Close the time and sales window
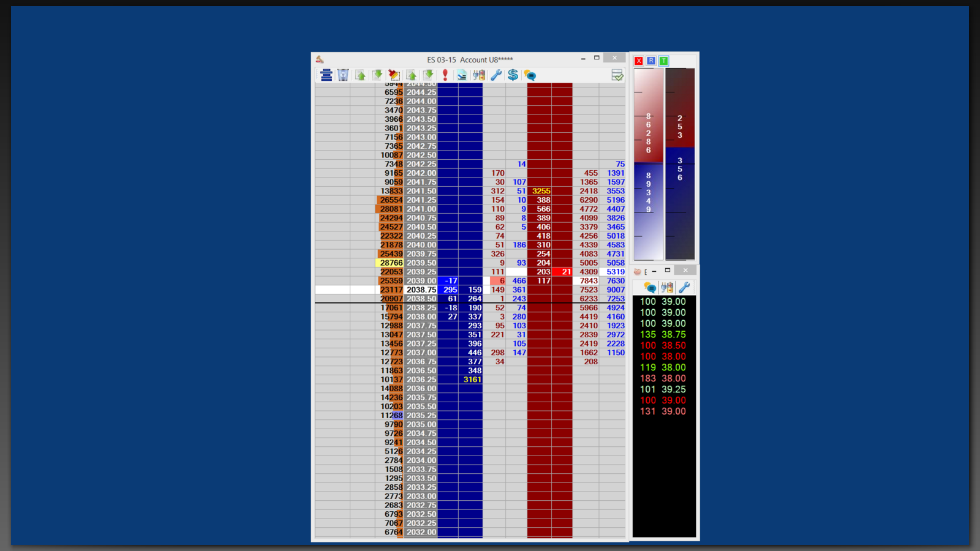Screen dimensions: 980x551 click(x=685, y=270)
